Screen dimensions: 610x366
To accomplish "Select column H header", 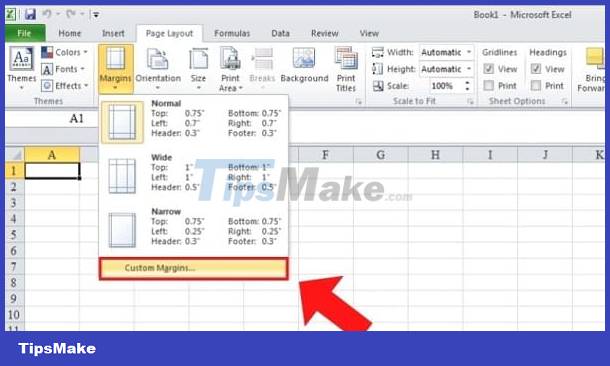I will [x=435, y=155].
